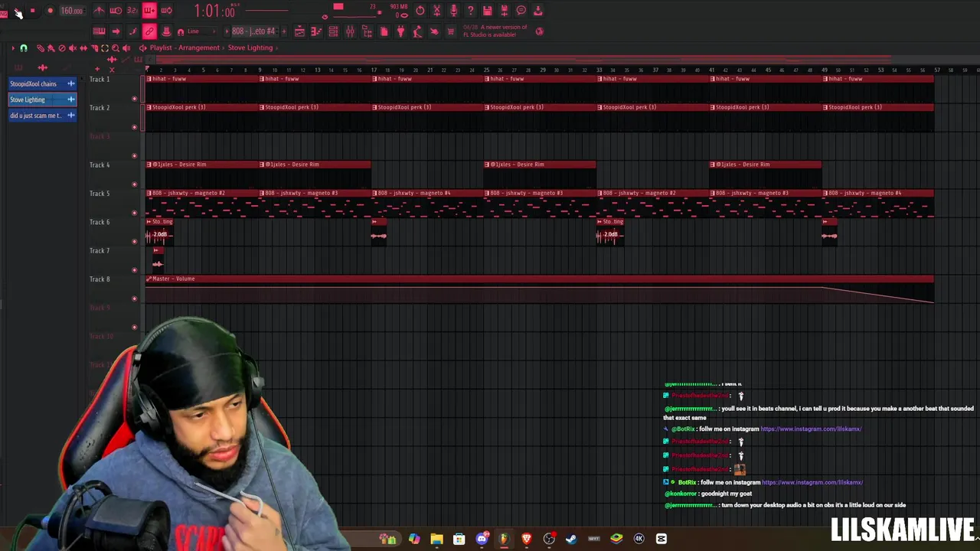Click the Stop transport button

coord(32,11)
